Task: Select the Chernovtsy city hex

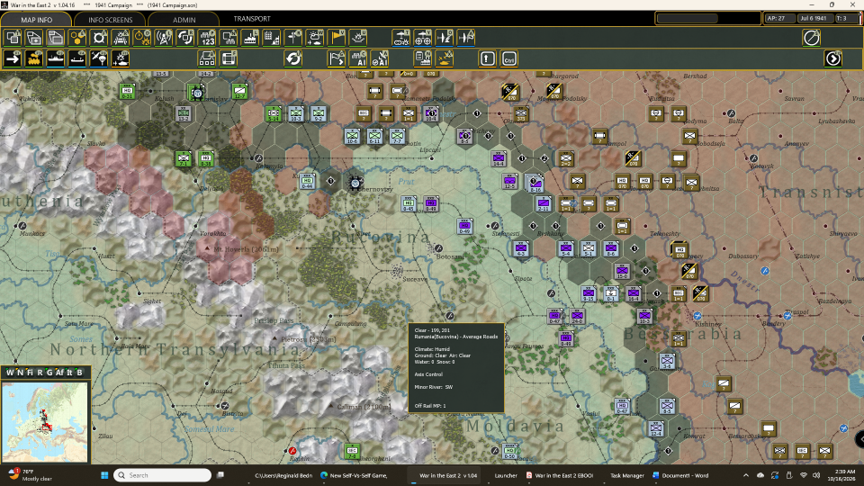Action: tap(355, 182)
